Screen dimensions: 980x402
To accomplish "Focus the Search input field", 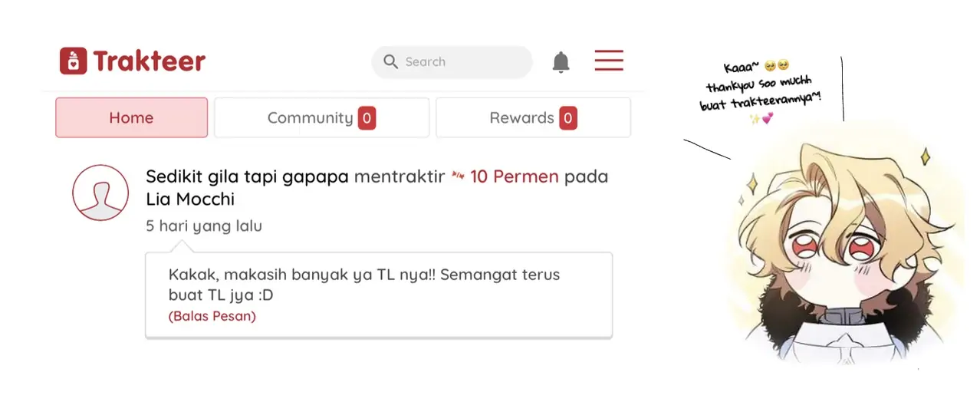I will [x=452, y=62].
